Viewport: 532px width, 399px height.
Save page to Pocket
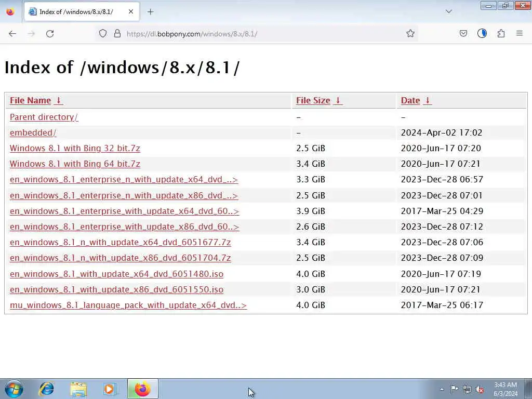pyautogui.click(x=463, y=33)
